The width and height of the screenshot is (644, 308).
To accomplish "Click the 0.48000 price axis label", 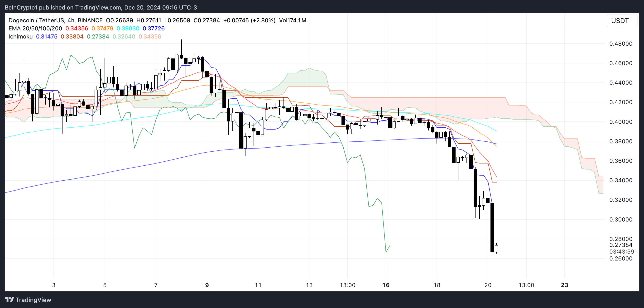I will pos(620,44).
